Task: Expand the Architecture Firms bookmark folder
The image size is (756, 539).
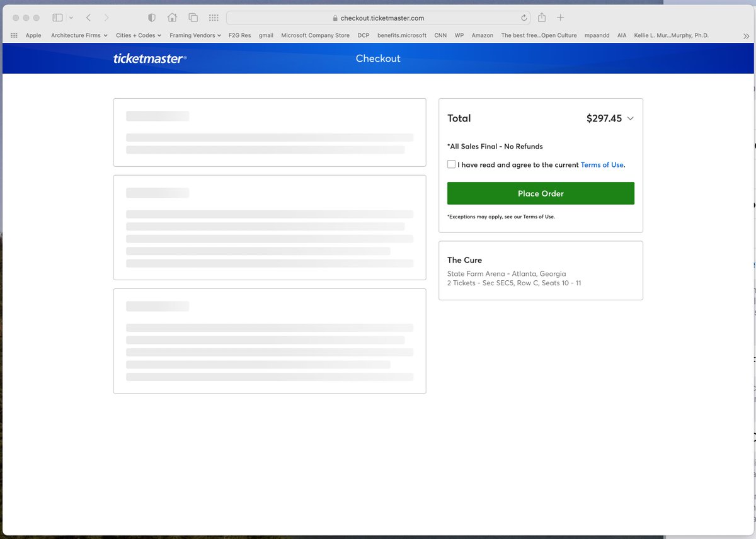Action: (x=79, y=35)
